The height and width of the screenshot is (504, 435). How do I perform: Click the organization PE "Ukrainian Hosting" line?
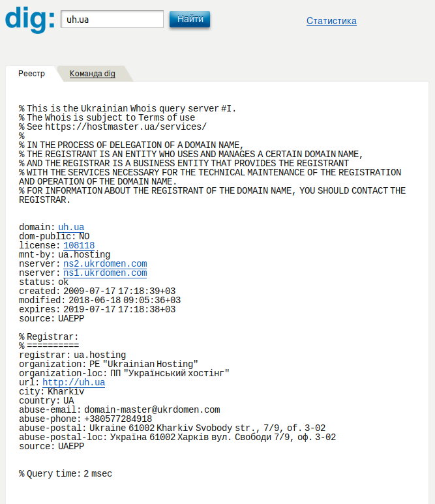(108, 364)
